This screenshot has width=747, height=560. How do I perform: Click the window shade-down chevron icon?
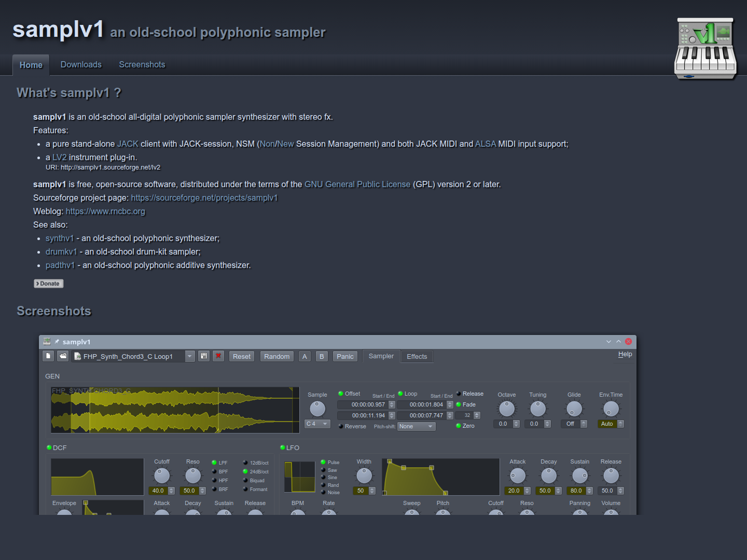pos(608,342)
